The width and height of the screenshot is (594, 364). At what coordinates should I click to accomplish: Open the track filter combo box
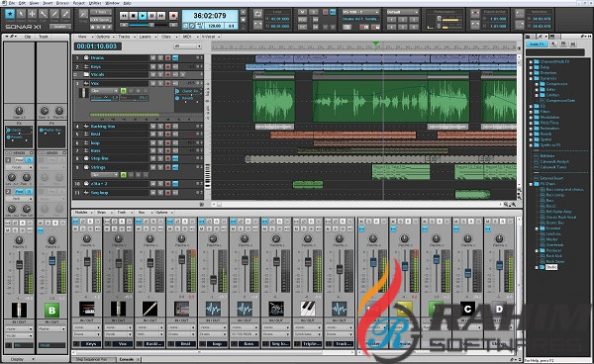pyautogui.click(x=187, y=46)
